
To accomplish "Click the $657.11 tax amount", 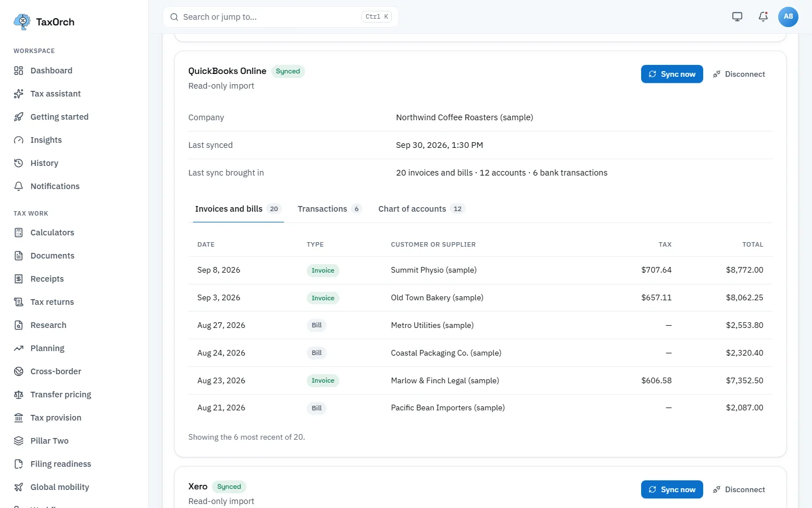I will point(656,297).
